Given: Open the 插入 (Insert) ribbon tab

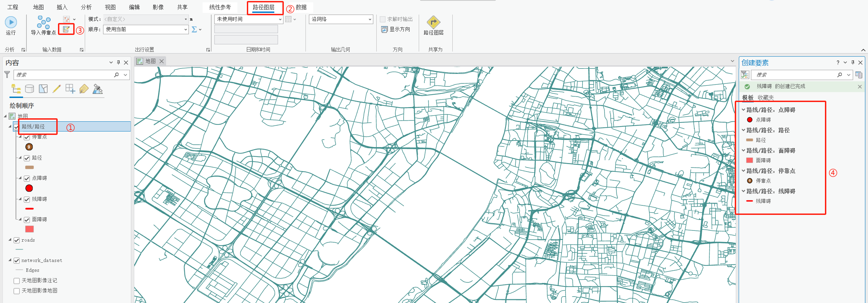Looking at the screenshot, I should 62,7.
